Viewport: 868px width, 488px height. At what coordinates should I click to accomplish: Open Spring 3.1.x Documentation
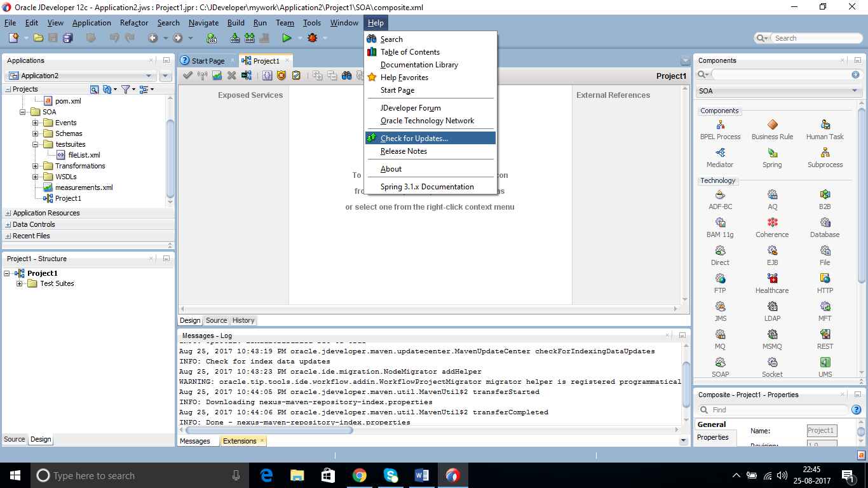[x=426, y=186]
